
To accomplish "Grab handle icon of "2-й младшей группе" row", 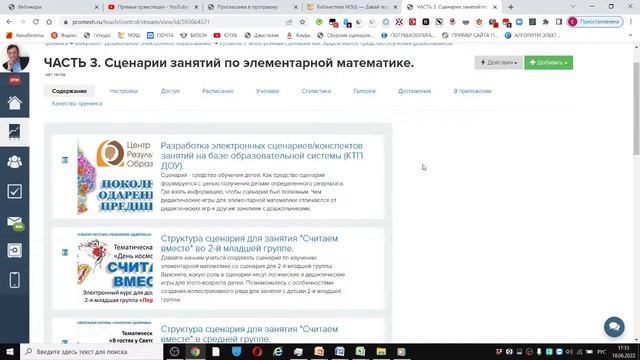I will click(x=65, y=252).
